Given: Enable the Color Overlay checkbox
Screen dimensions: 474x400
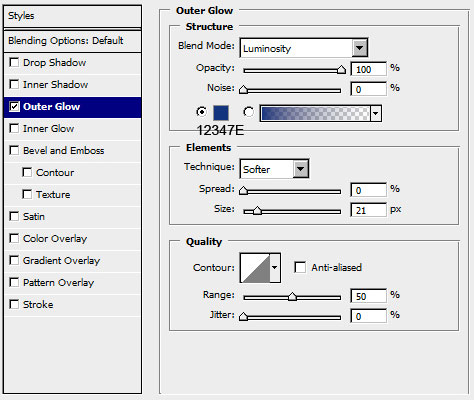Looking at the screenshot, I should coord(14,238).
